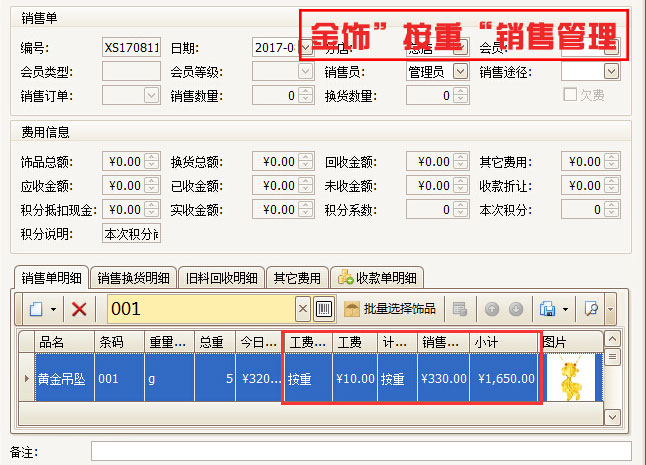Expand the 销售途径 dropdown
This screenshot has width=646, height=465.
pyautogui.click(x=611, y=71)
